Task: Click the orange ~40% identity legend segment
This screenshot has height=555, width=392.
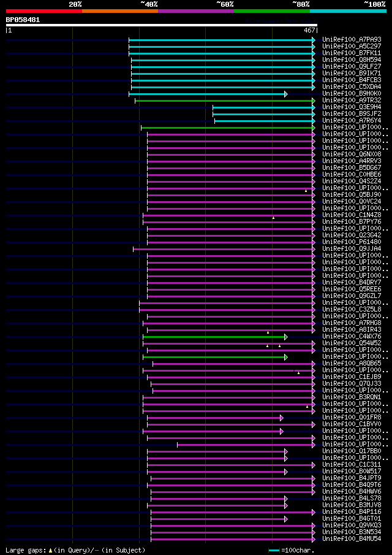Action: coord(120,11)
